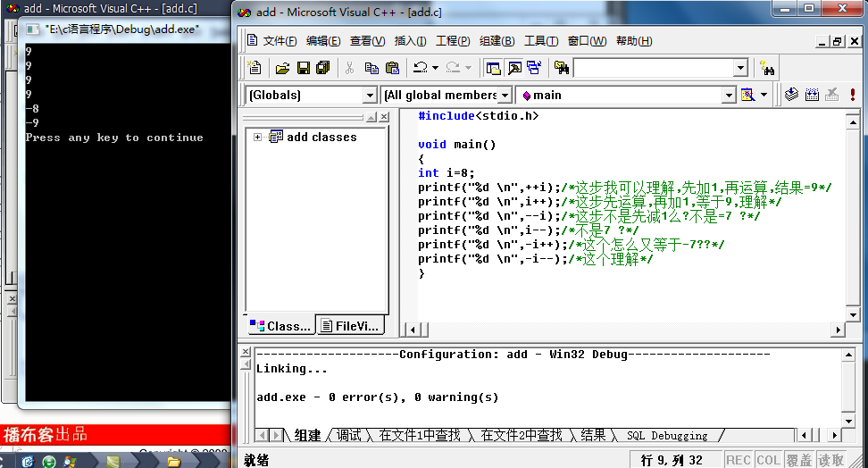Open the Window List icon

coord(534,68)
